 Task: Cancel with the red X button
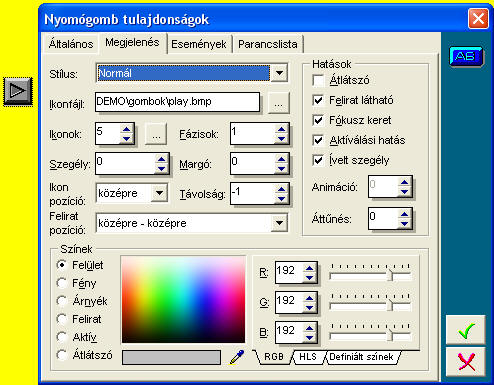[466, 362]
